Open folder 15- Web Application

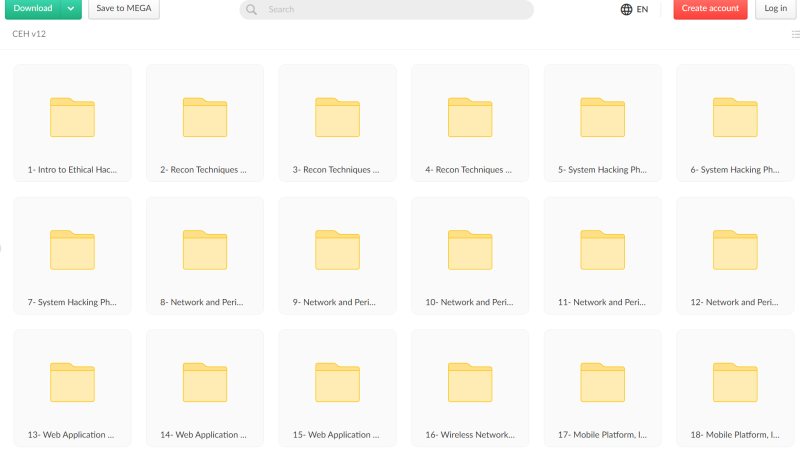click(337, 388)
